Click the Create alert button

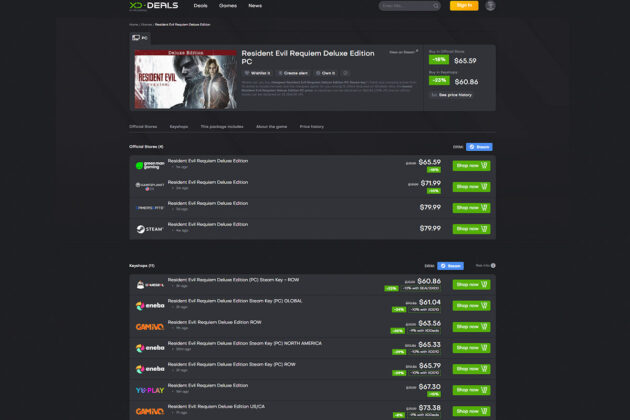click(x=293, y=73)
